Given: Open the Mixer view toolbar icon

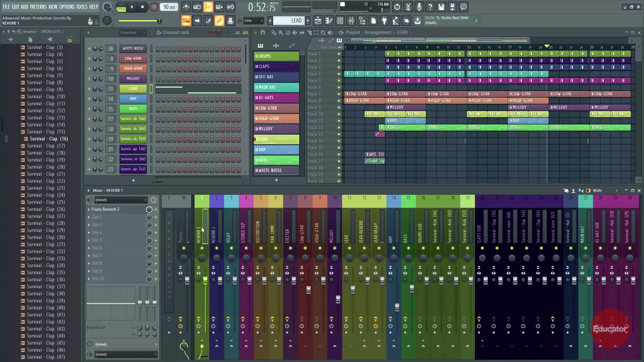Looking at the screenshot, I should pos(351,21).
